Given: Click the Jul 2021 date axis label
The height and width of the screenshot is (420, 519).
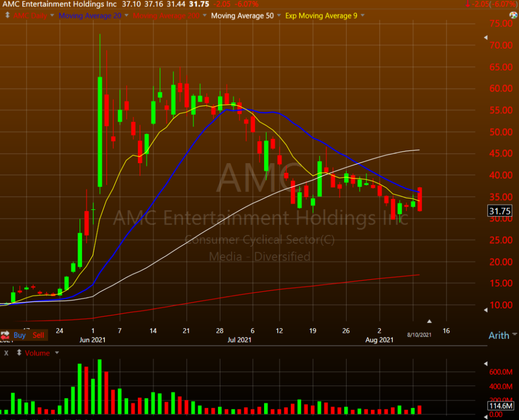Looking at the screenshot, I should [x=239, y=339].
